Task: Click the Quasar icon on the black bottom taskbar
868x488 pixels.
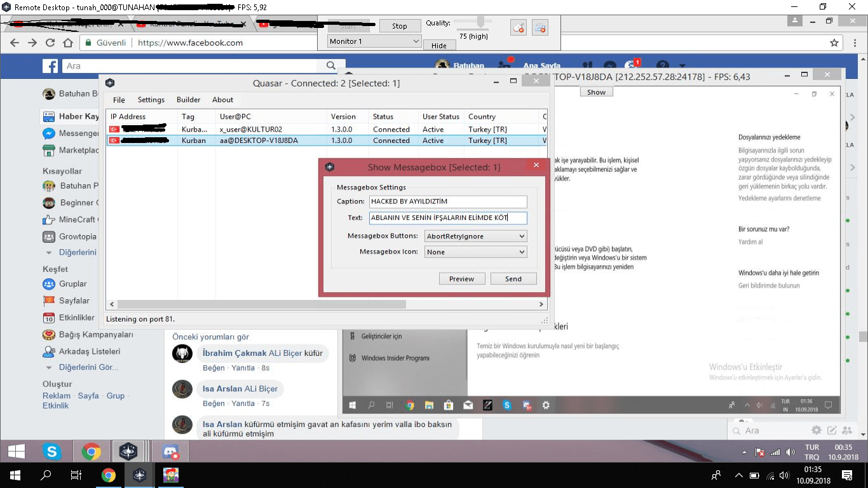Action: pyautogui.click(x=140, y=475)
